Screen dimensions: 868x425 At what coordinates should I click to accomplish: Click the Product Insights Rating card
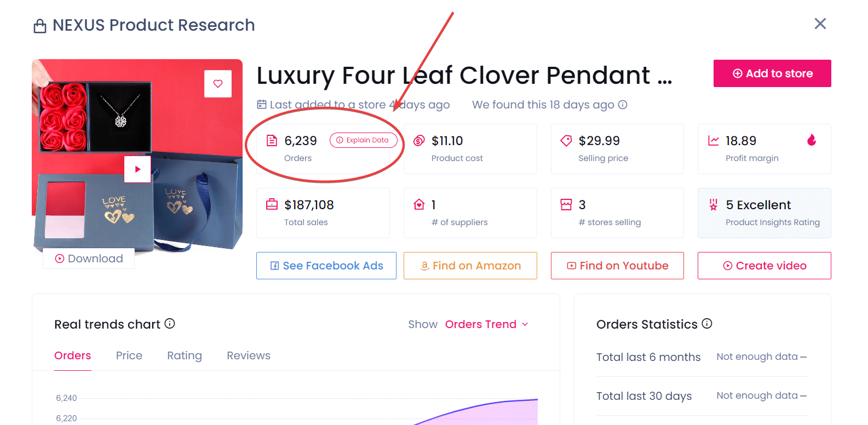tap(764, 213)
